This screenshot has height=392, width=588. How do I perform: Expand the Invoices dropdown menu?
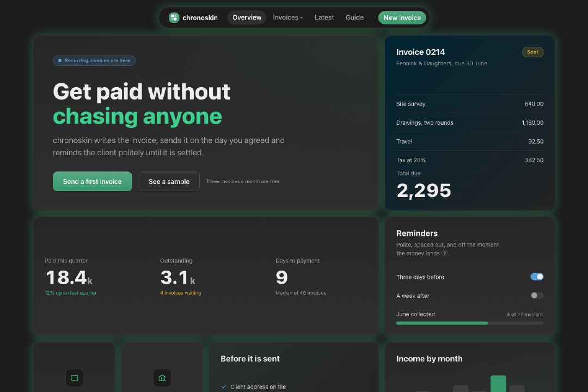click(287, 17)
